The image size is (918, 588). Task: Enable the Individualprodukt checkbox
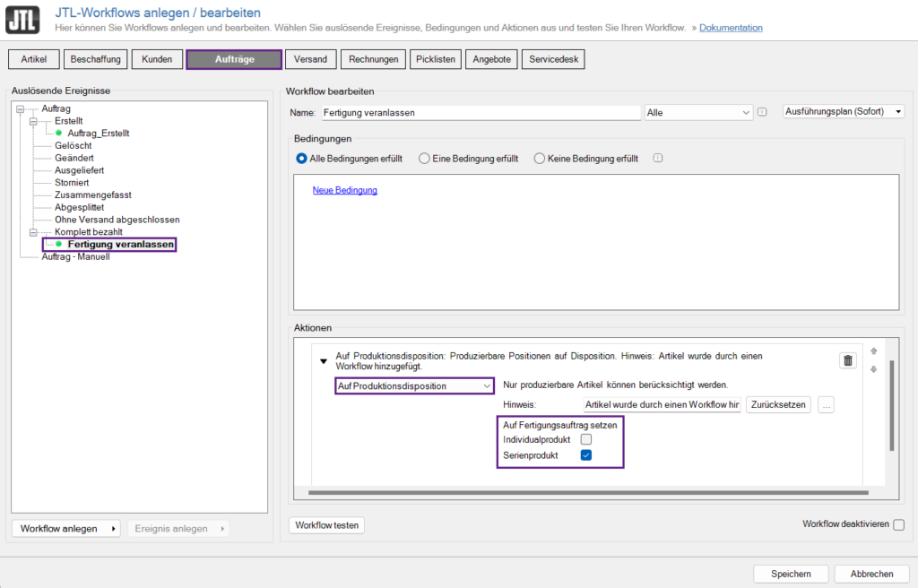point(586,439)
